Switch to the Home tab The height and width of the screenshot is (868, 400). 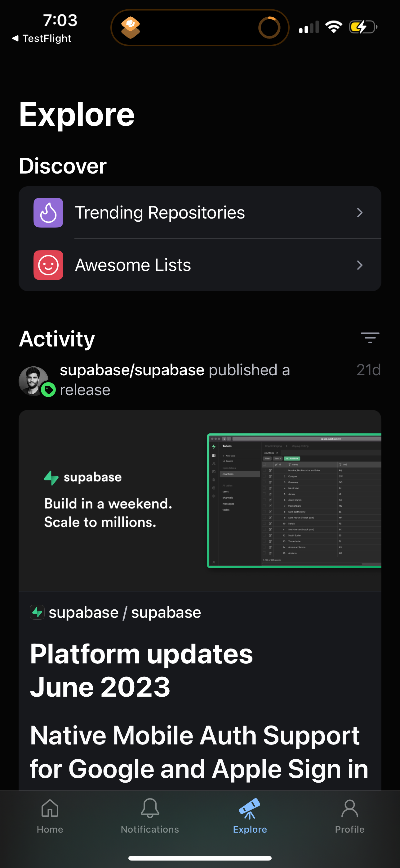pyautogui.click(x=50, y=816)
